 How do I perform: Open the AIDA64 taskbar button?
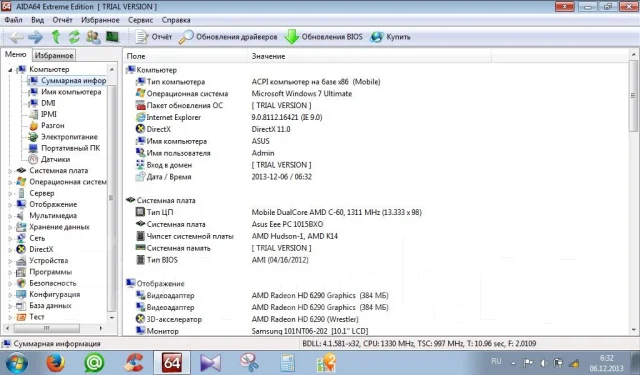[x=172, y=362]
